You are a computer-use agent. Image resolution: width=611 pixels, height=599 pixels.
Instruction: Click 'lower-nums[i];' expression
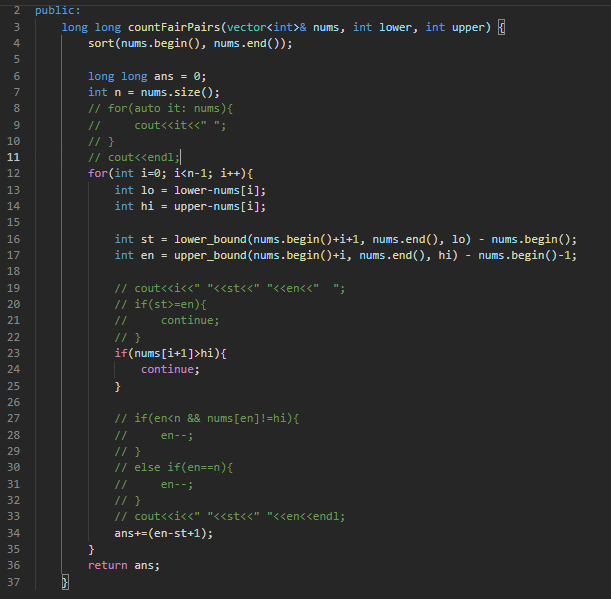click(220, 191)
